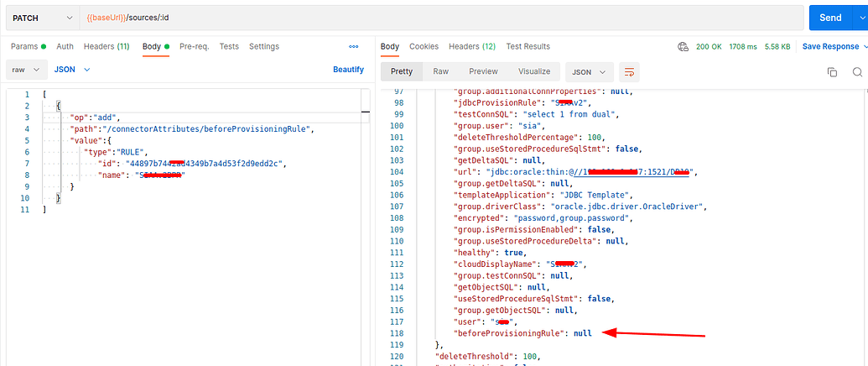Screen dimensions: 868x366
Task: Switch to the Pre-req. tab
Action: point(195,47)
